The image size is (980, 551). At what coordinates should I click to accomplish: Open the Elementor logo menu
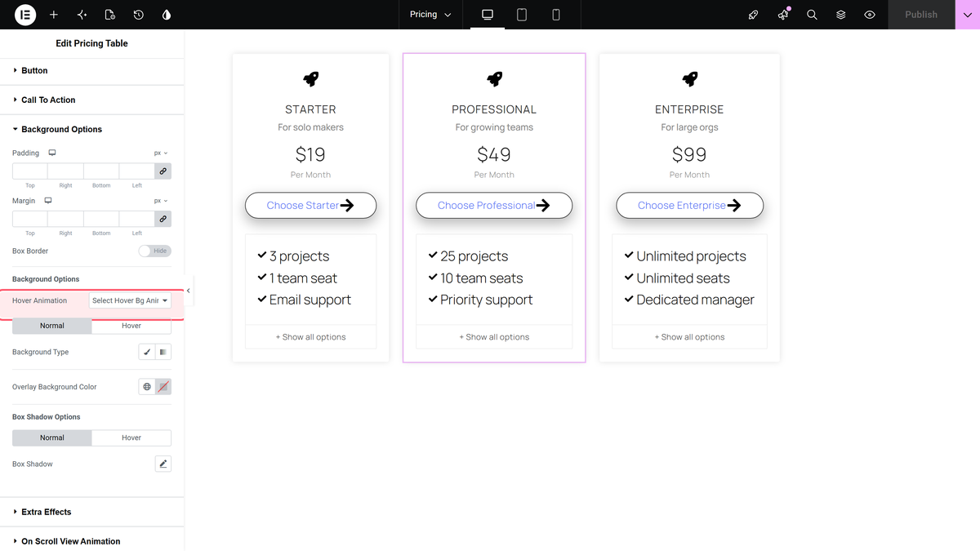pos(25,15)
